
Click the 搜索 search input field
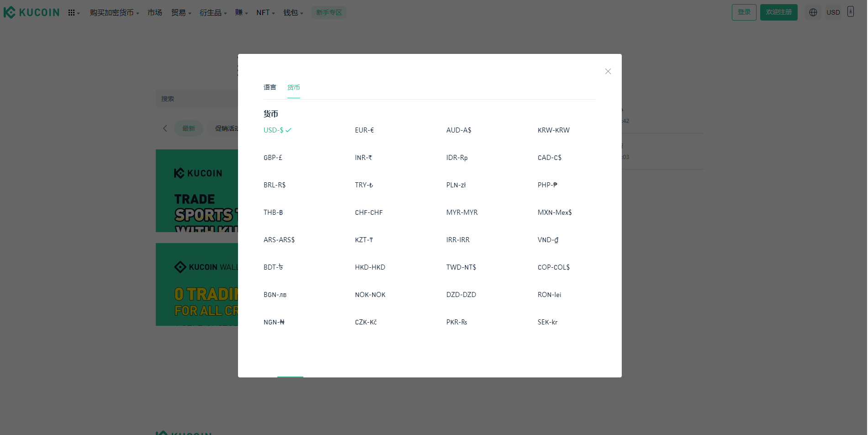tap(196, 99)
